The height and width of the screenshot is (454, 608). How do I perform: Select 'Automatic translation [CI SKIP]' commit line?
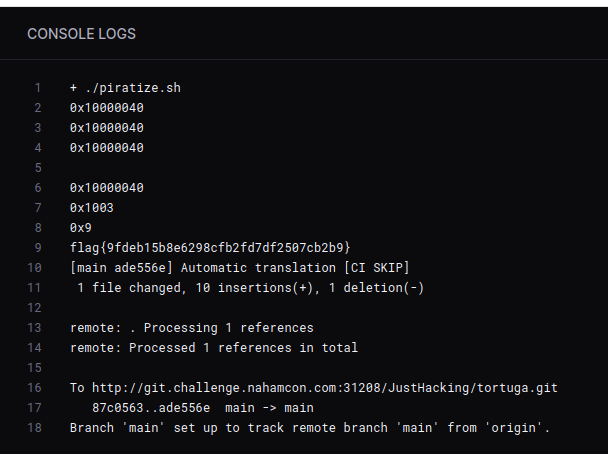click(239, 268)
